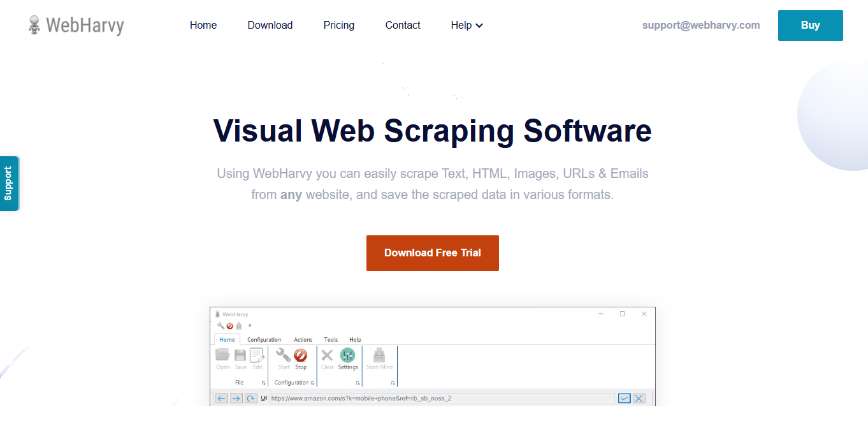
Task: Open the quick access toolbar customize arrow
Action: tap(250, 326)
